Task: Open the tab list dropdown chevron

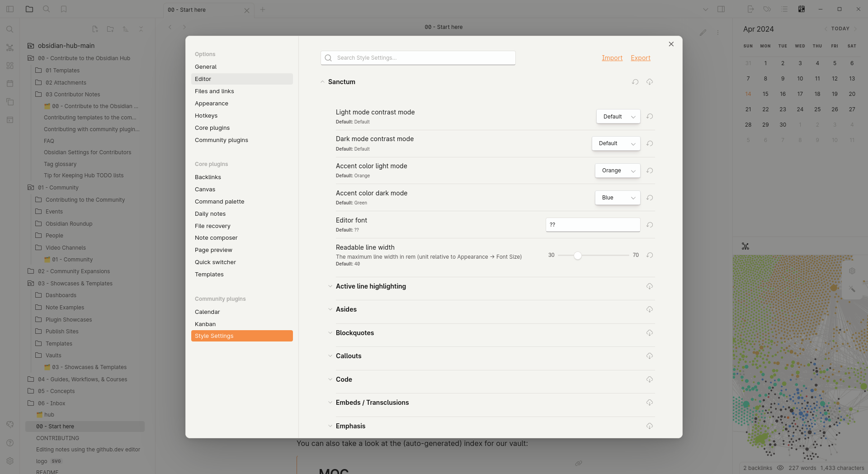Action: 705,9
